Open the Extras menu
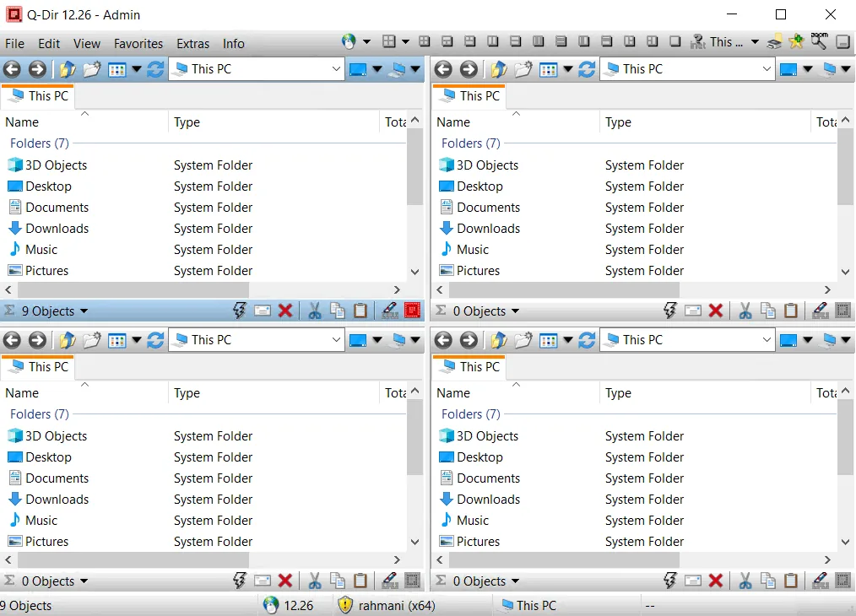The height and width of the screenshot is (616, 856). click(192, 44)
